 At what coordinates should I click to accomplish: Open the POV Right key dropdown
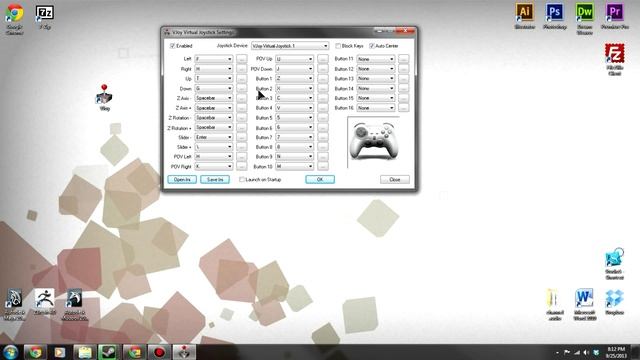pyautogui.click(x=213, y=167)
